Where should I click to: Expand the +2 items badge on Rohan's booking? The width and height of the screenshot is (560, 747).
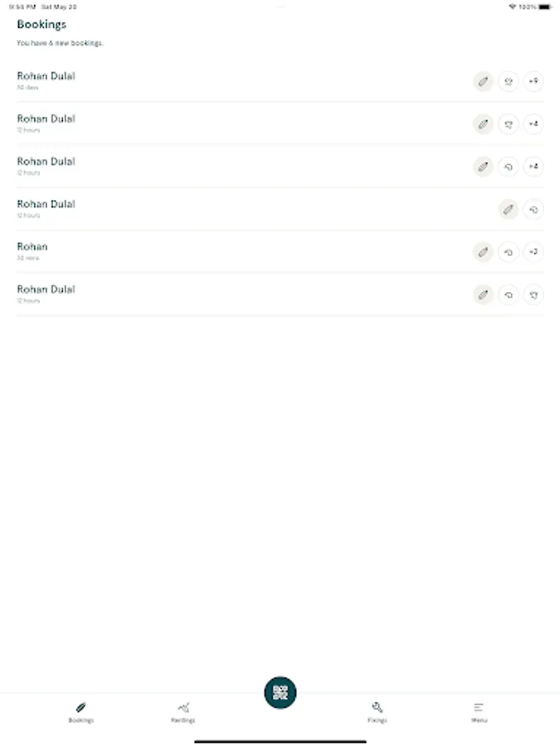click(533, 251)
